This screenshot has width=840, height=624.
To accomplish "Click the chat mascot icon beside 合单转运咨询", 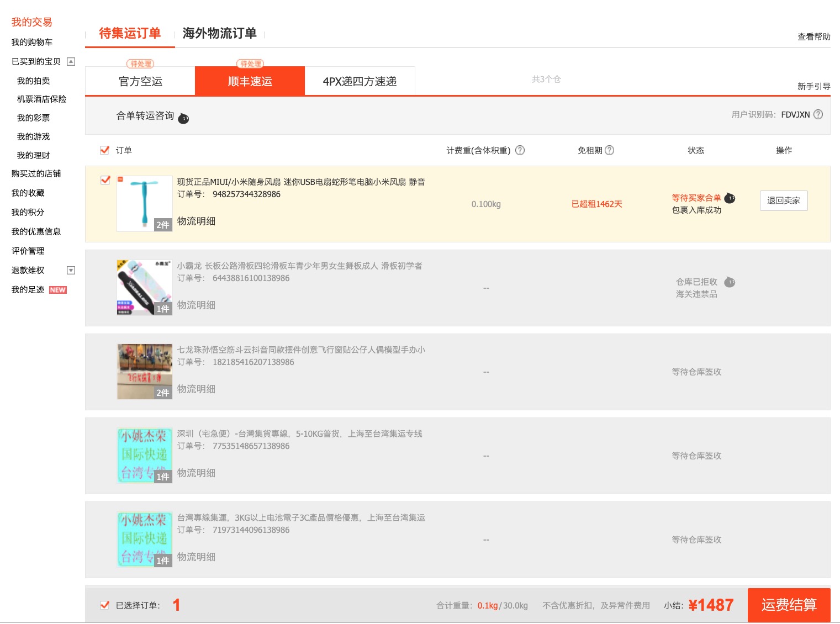I will point(183,118).
